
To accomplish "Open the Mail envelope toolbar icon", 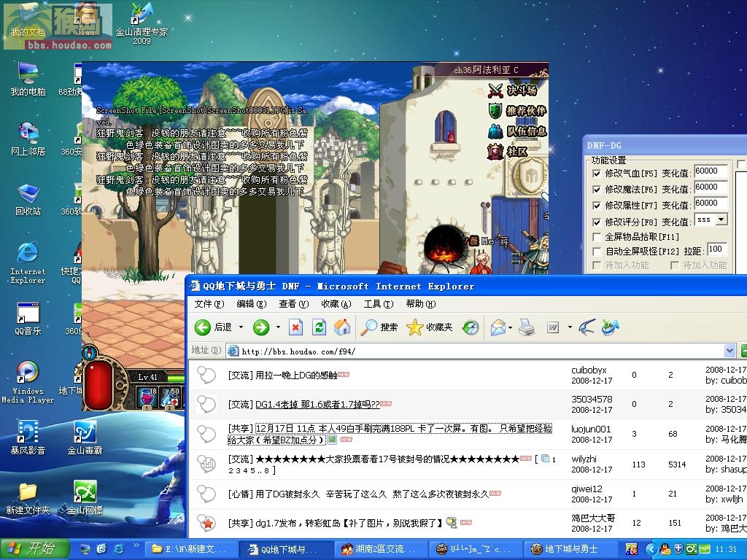I will click(x=498, y=327).
